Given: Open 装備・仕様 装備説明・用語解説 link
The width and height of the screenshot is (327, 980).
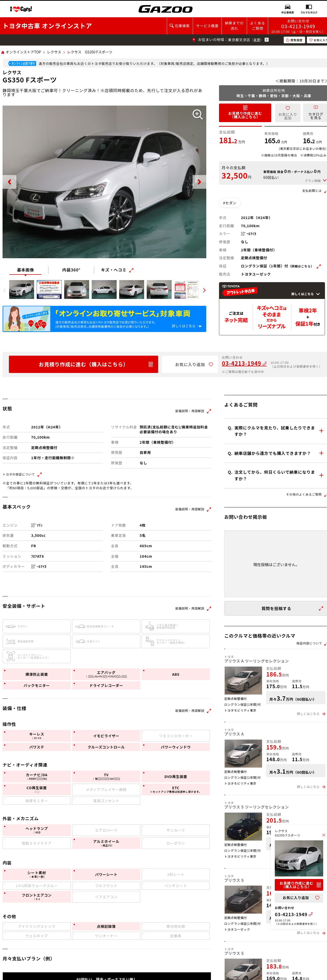Looking at the screenshot, I should coord(193,711).
